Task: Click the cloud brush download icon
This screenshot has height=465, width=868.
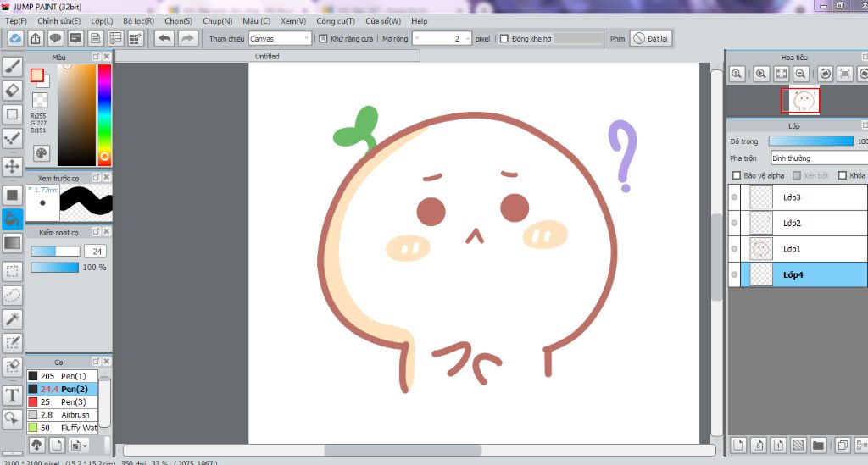Action: tap(36, 445)
